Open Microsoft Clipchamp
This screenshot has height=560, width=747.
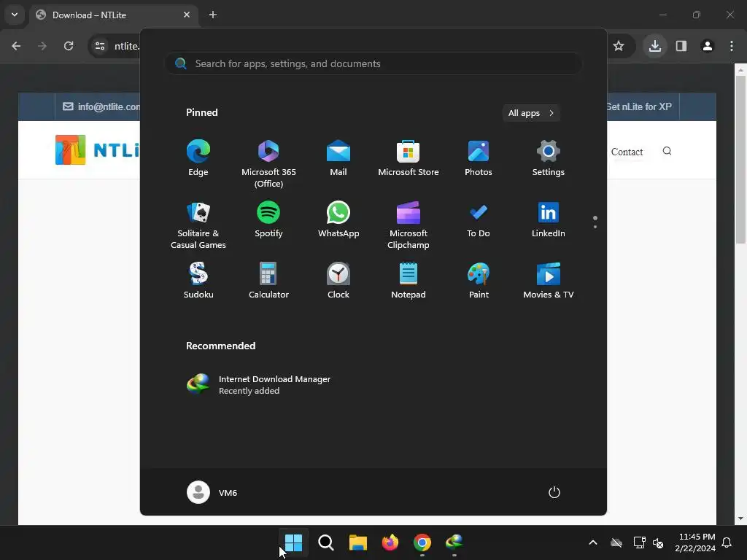coord(409,225)
